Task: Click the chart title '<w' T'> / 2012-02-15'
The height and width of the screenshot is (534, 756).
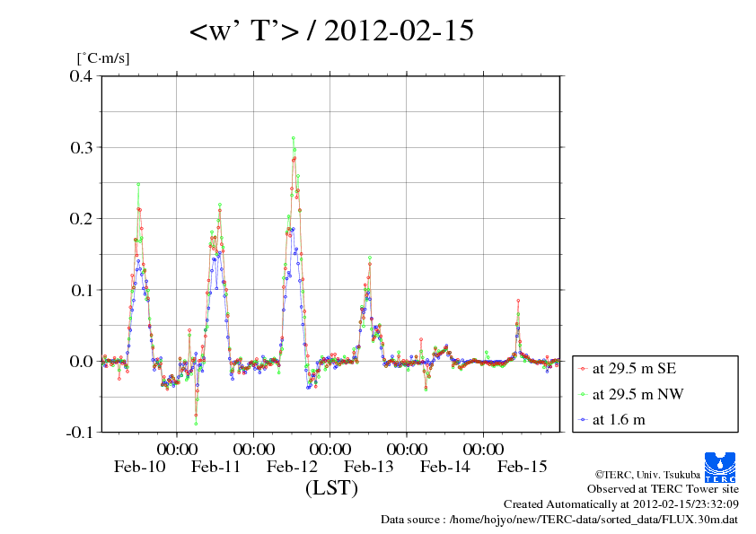Action: pos(331,31)
